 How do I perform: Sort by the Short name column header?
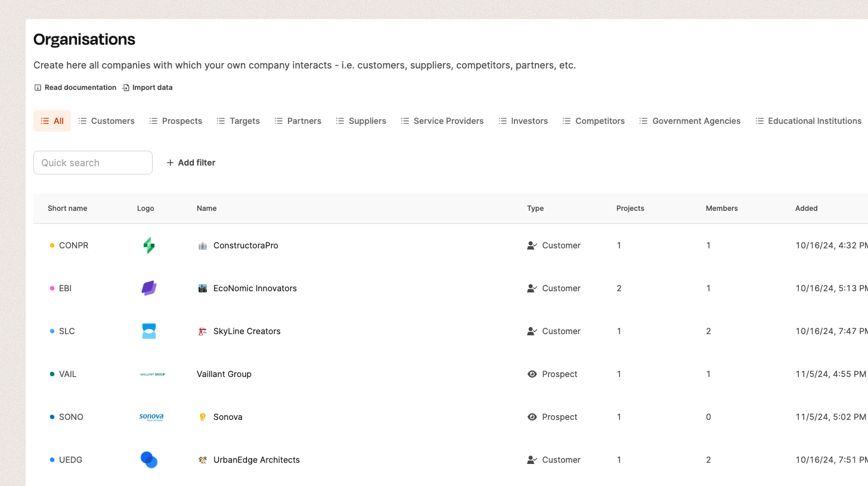tap(67, 208)
